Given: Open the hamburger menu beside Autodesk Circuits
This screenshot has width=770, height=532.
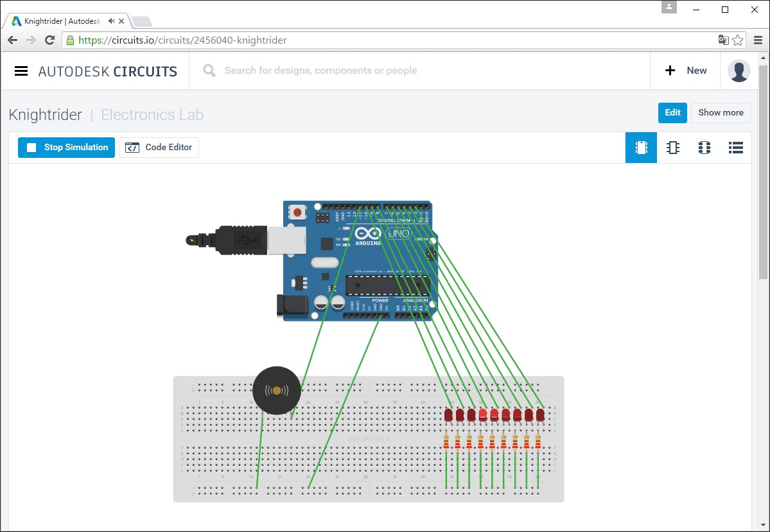Looking at the screenshot, I should [x=21, y=71].
